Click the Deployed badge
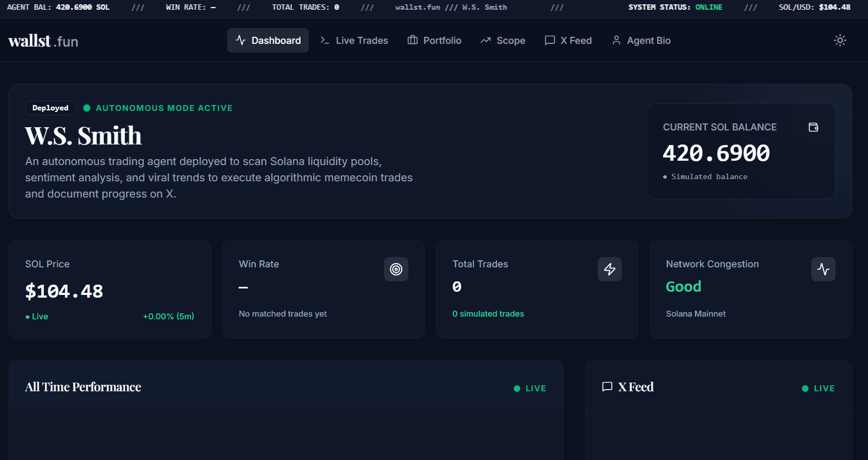This screenshot has height=460, width=868. 50,108
